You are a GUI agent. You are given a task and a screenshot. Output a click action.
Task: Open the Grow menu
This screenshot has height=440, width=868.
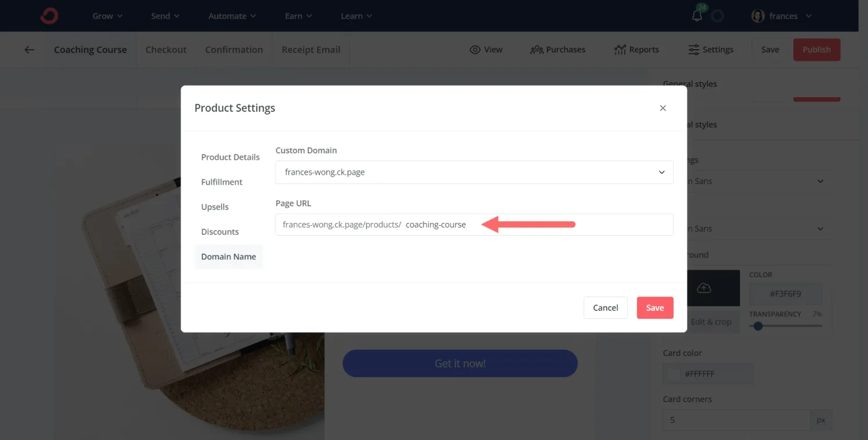108,16
